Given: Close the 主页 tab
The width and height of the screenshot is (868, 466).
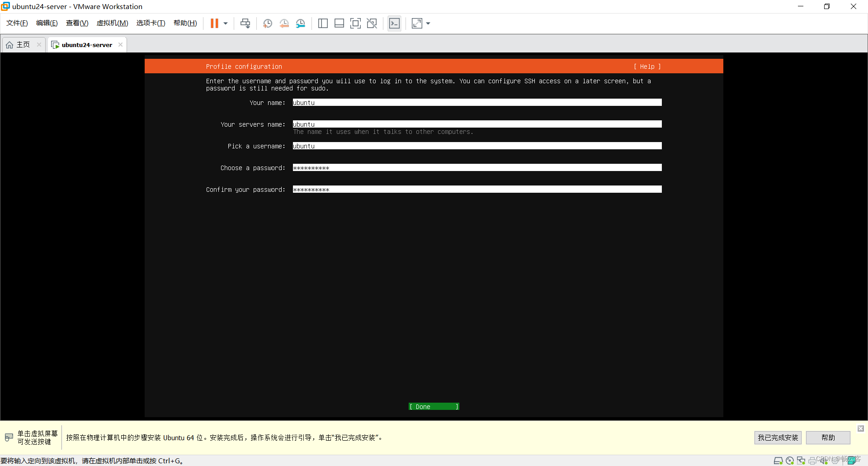Looking at the screenshot, I should click(x=39, y=44).
